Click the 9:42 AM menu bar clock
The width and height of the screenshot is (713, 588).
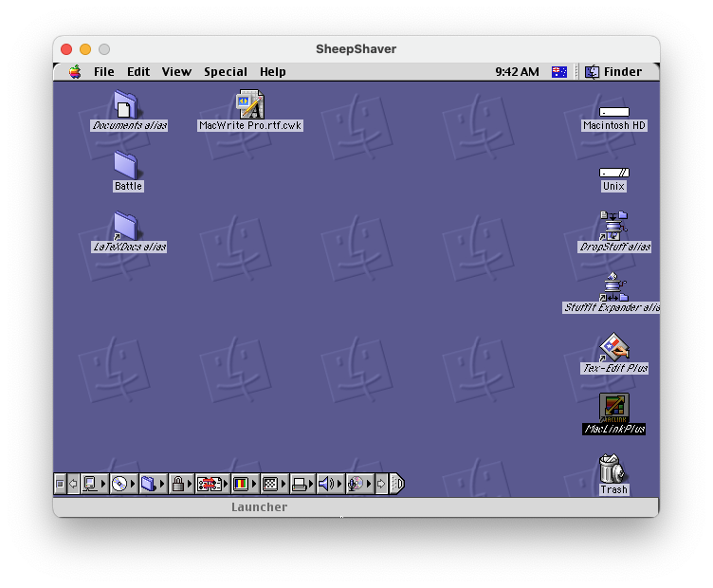coord(517,72)
